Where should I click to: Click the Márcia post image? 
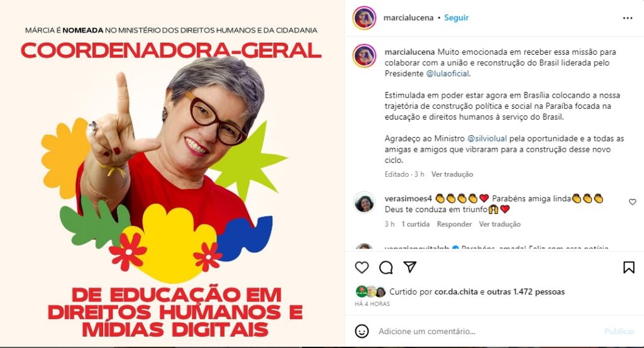172,174
